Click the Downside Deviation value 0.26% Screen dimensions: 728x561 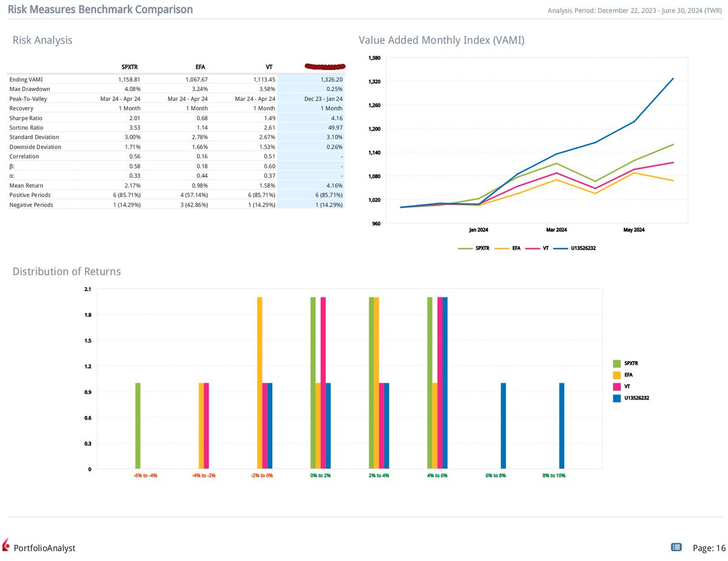(x=334, y=147)
